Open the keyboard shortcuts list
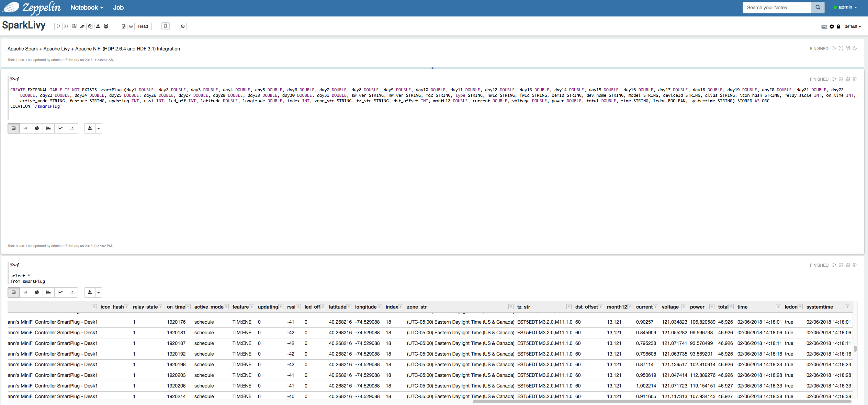This screenshot has height=405, width=868. pos(824,27)
